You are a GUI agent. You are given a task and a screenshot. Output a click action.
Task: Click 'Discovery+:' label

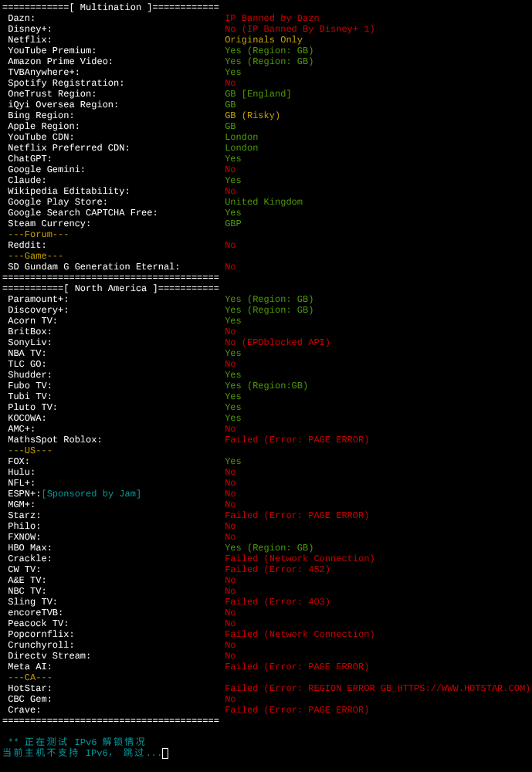[38, 310]
